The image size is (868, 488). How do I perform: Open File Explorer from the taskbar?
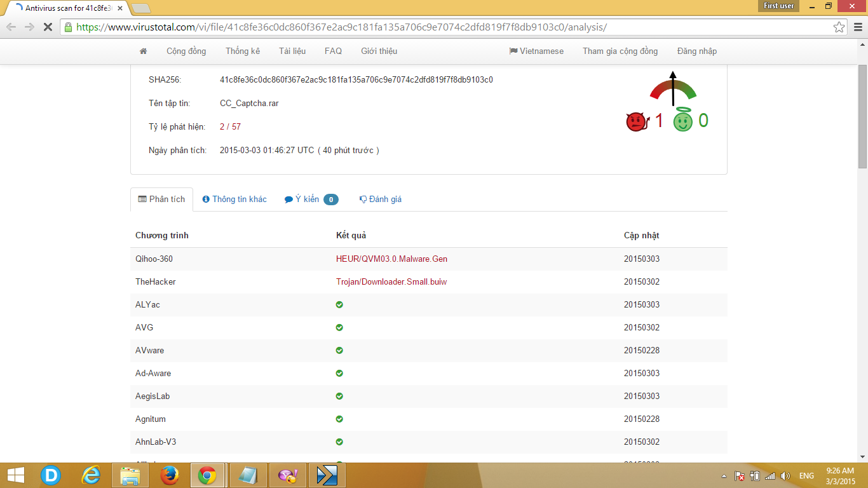pyautogui.click(x=130, y=475)
